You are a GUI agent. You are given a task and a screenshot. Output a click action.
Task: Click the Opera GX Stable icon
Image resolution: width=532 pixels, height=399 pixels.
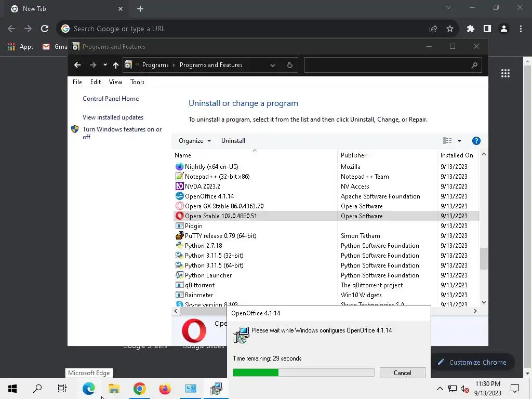[179, 206]
